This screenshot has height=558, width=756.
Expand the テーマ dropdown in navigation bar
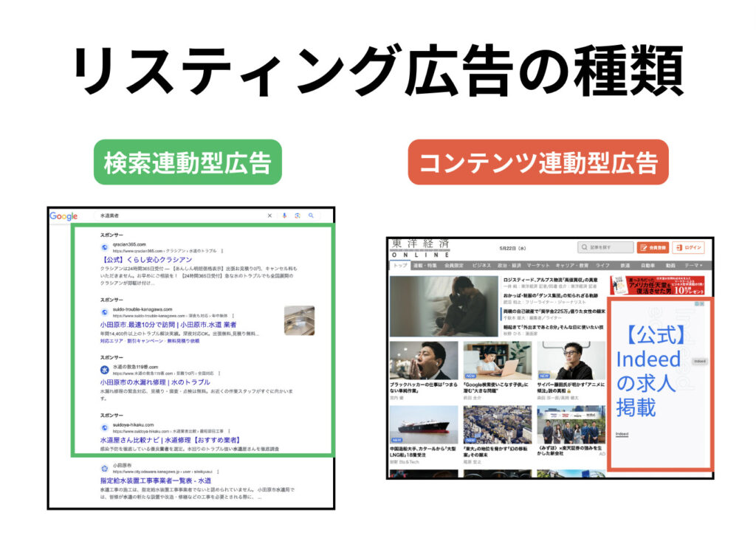[x=694, y=265]
